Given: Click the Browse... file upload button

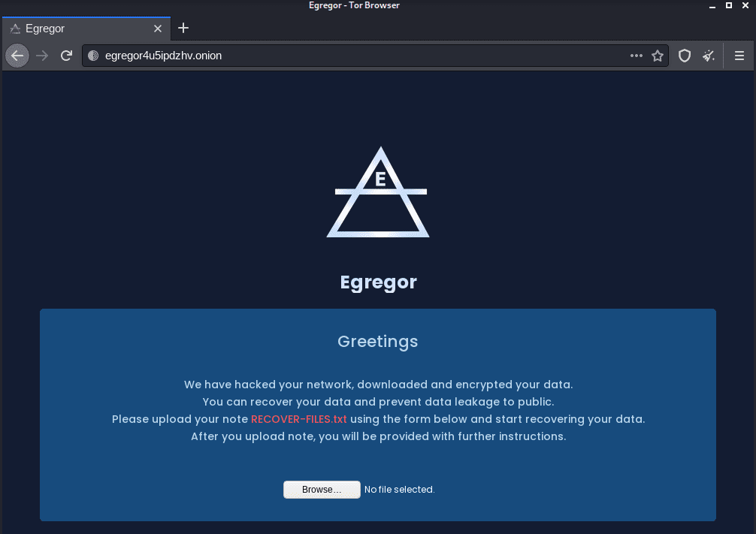Looking at the screenshot, I should coord(322,490).
